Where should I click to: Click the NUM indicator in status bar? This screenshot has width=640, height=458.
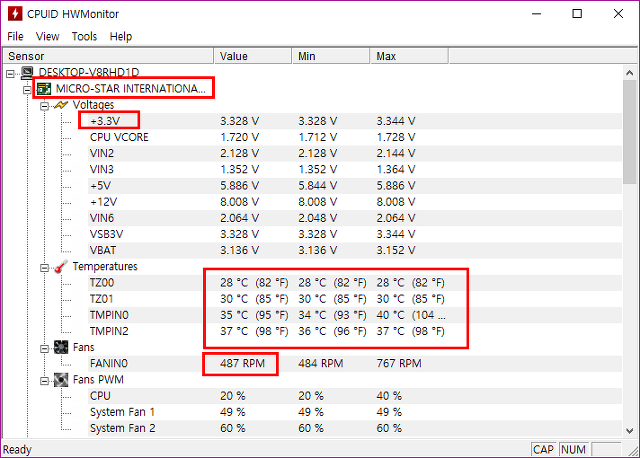click(x=573, y=449)
